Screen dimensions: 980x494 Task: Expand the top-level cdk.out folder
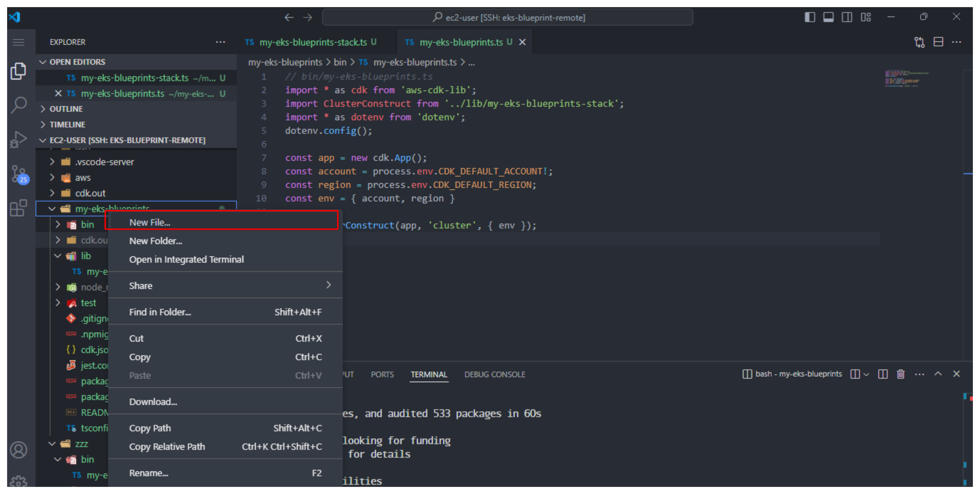coord(136,193)
